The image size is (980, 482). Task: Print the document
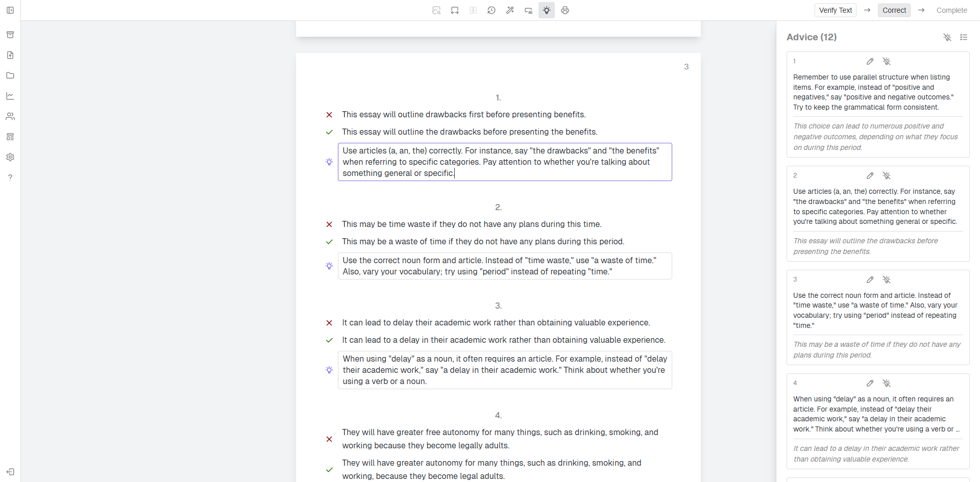pos(565,10)
